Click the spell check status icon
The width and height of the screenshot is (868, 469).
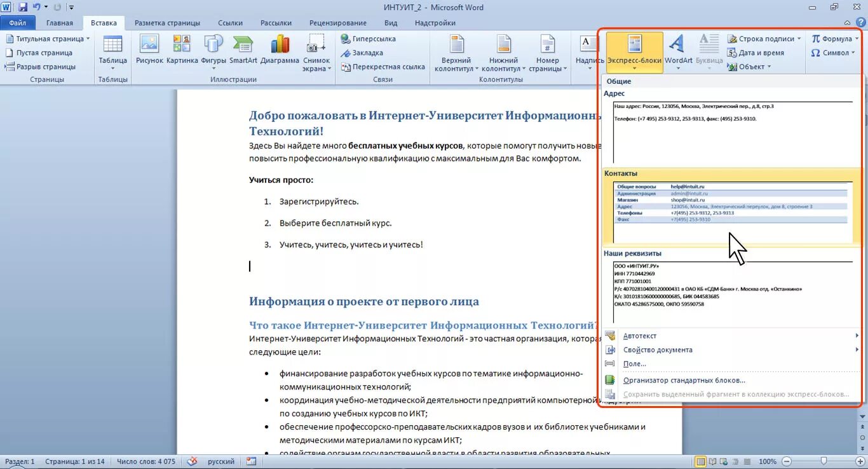point(192,461)
